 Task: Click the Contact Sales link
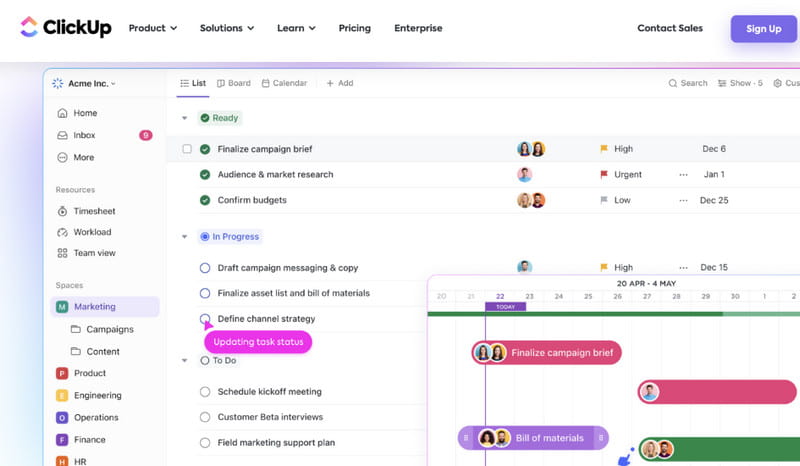(x=670, y=28)
